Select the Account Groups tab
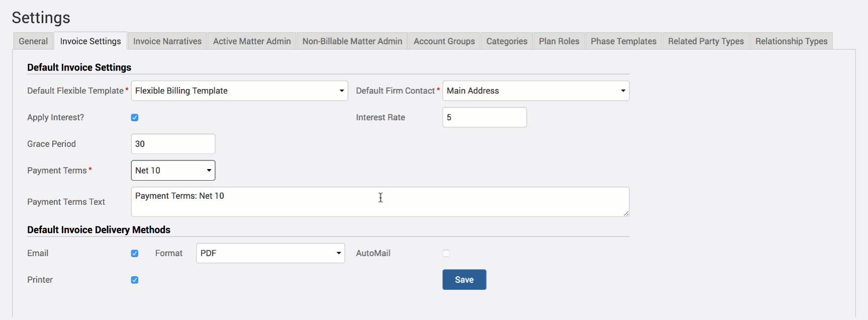This screenshot has width=868, height=320. 444,41
